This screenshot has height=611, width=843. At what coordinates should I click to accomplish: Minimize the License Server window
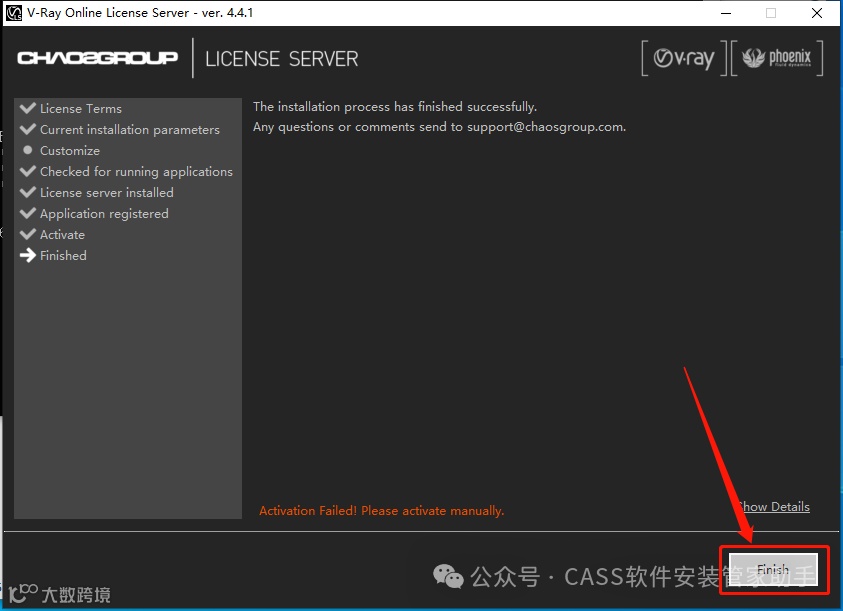(726, 13)
